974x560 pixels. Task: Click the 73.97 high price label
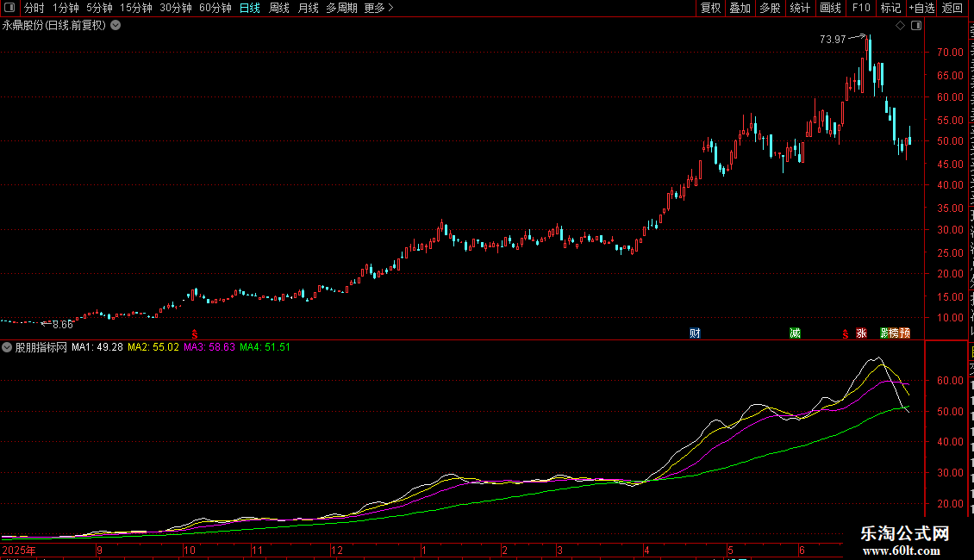pos(833,39)
